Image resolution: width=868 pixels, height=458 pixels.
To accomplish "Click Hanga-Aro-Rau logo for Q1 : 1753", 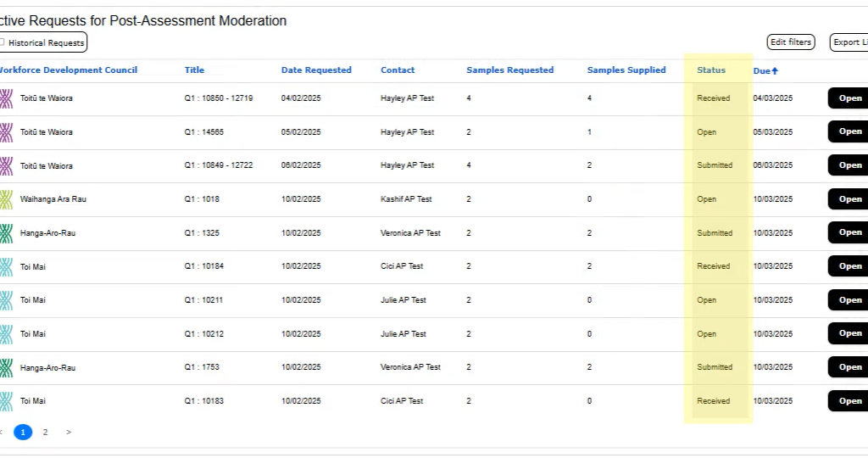I will coord(6,368).
